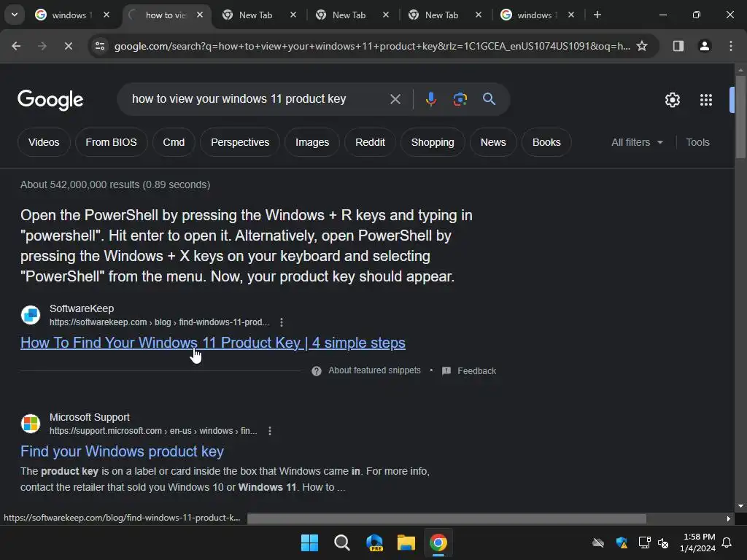Click the vertical page scrollbar thumb

pyautogui.click(x=740, y=116)
